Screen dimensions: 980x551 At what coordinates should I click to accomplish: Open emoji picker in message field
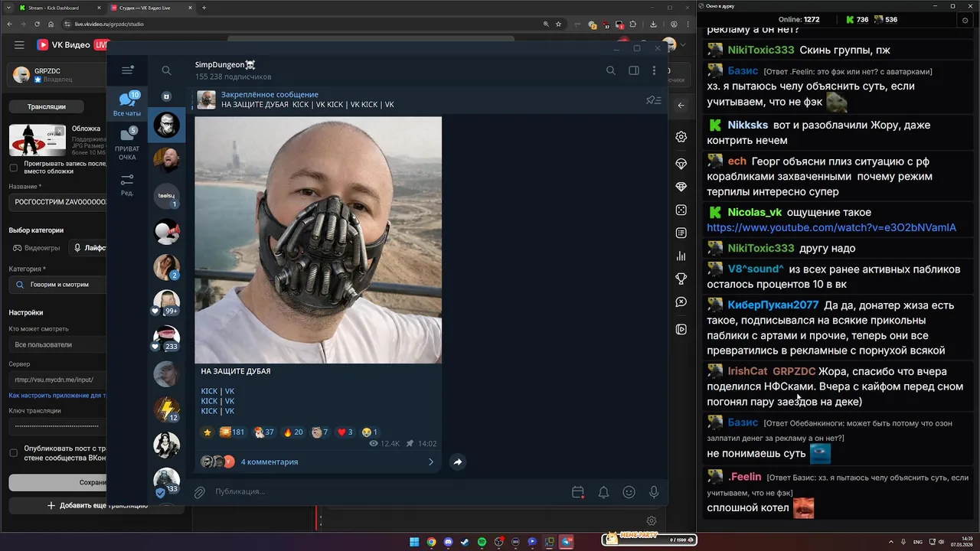[629, 492]
